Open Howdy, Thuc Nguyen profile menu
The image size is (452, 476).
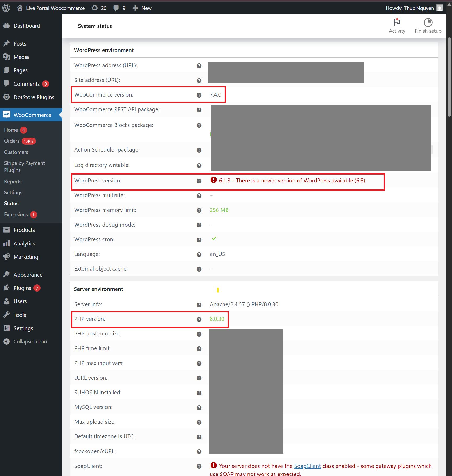414,8
